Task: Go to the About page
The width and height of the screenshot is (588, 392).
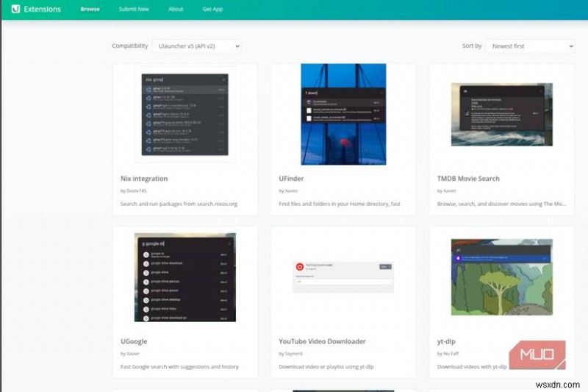Action: pyautogui.click(x=176, y=9)
